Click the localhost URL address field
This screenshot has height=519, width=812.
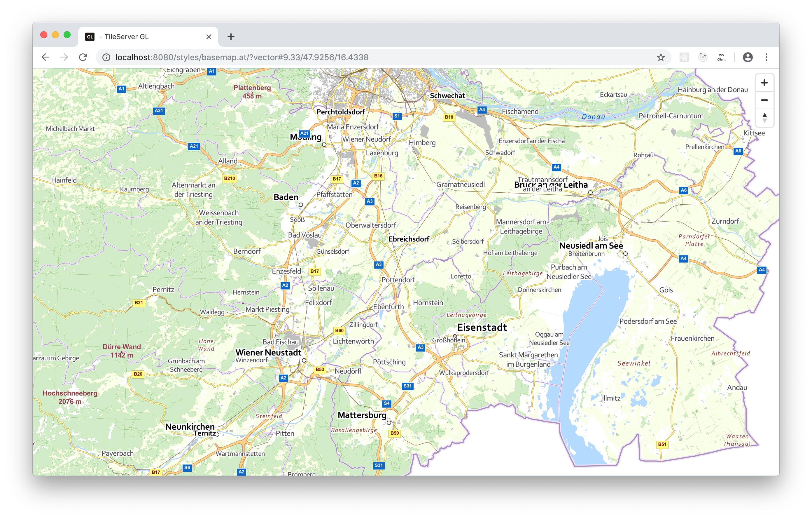tap(242, 58)
